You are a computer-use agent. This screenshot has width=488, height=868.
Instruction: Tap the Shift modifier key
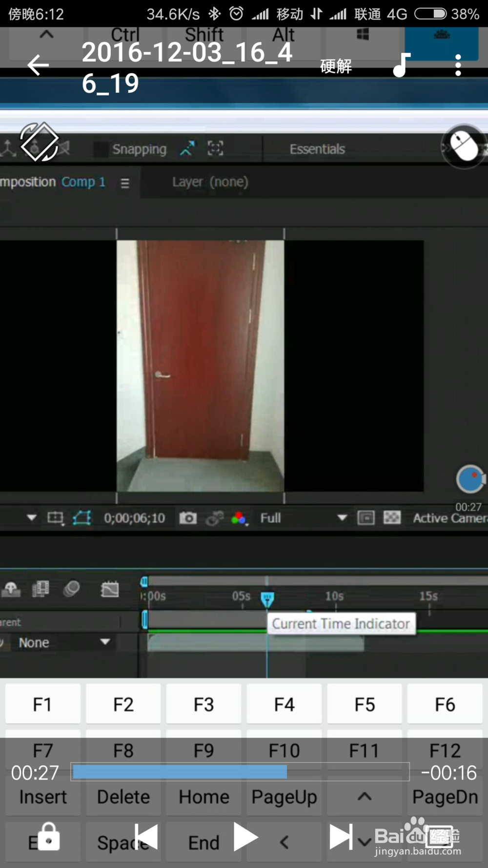pyautogui.click(x=204, y=35)
